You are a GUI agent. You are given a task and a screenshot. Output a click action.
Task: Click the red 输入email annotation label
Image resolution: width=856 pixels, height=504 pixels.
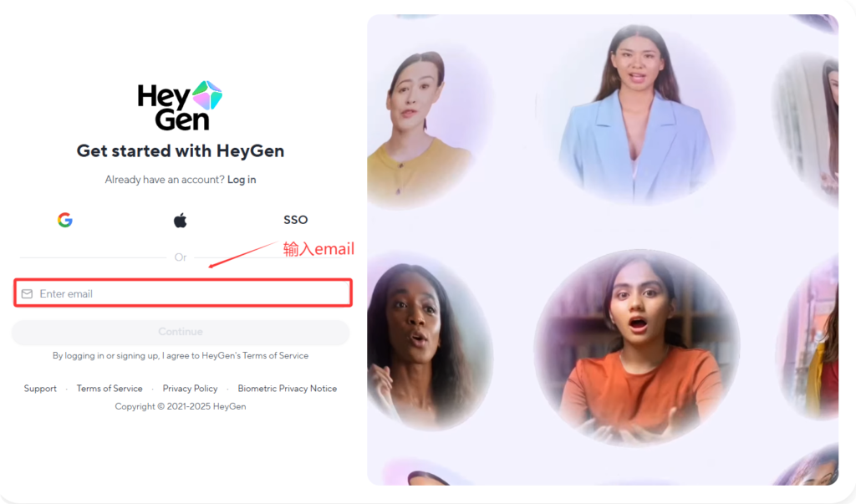click(318, 249)
